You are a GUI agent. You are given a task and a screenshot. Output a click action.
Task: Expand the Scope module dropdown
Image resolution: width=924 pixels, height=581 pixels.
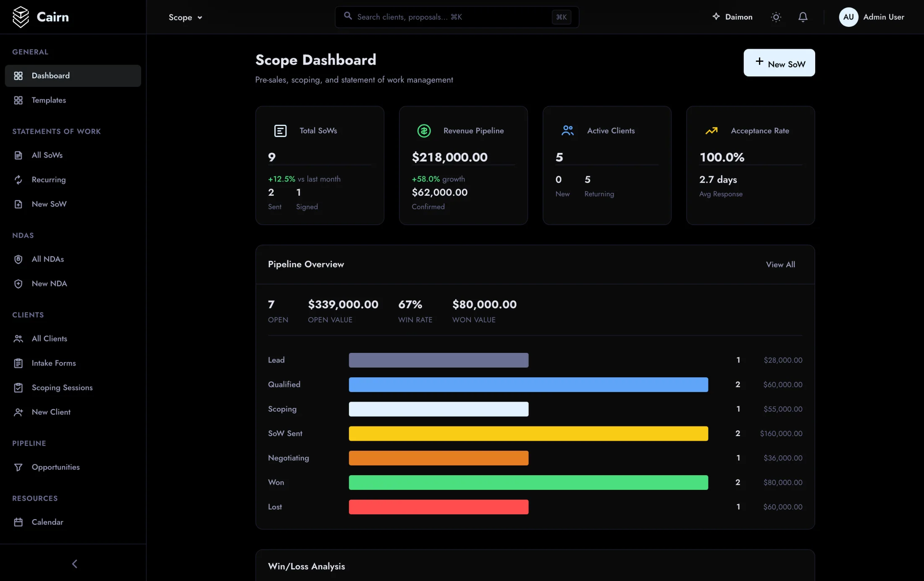coord(185,17)
